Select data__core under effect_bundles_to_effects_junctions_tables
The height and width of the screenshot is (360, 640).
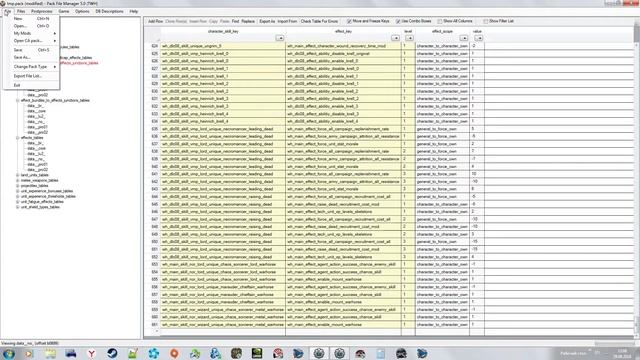click(x=36, y=111)
